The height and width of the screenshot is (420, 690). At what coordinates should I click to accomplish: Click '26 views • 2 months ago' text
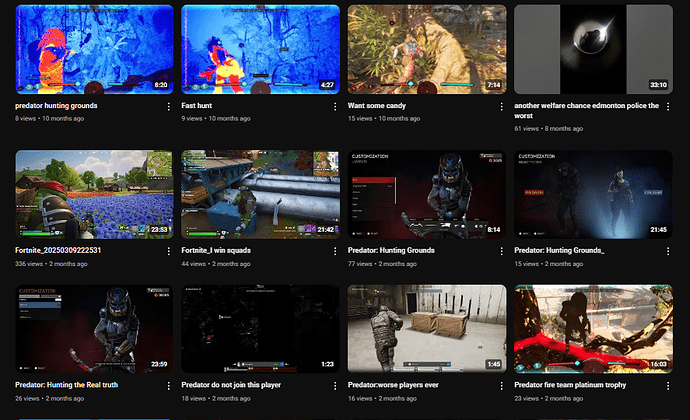pyautogui.click(x=49, y=398)
